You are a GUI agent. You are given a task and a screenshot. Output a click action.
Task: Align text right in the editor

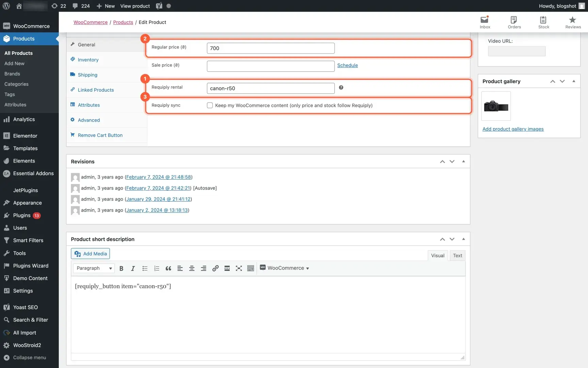(203, 268)
